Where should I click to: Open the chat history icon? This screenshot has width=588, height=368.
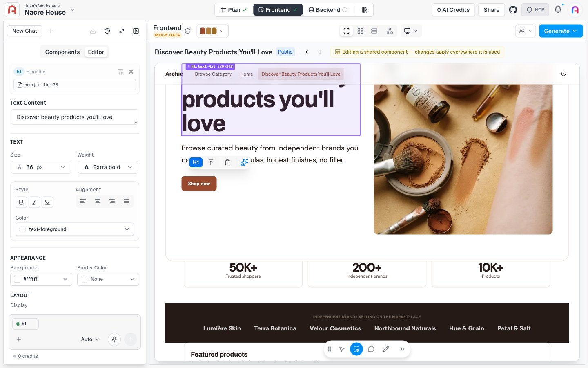[107, 31]
